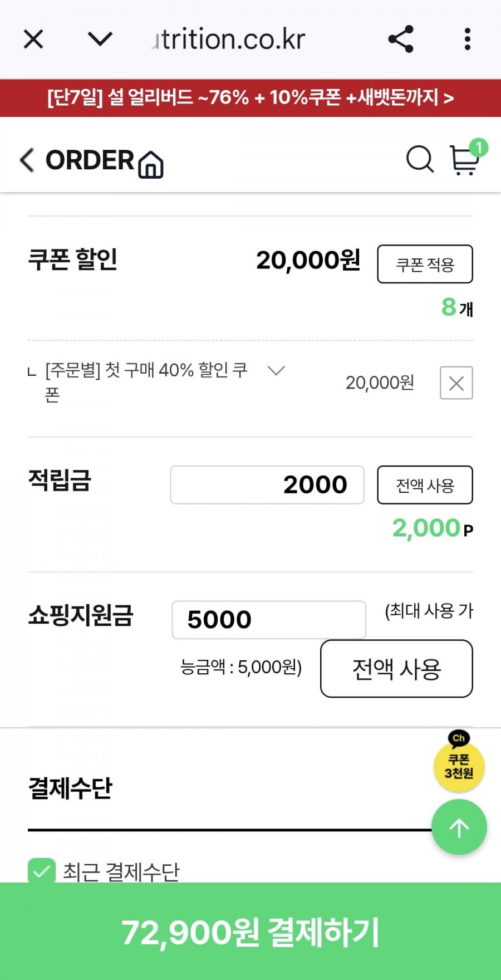Tap the share icon
The height and width of the screenshot is (980, 501).
[401, 40]
